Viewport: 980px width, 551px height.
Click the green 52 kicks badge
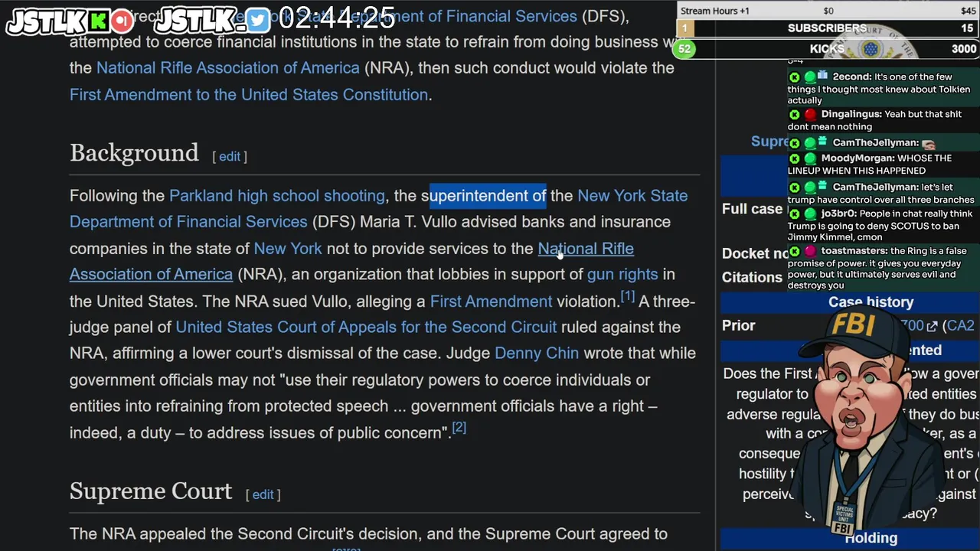pyautogui.click(x=684, y=49)
